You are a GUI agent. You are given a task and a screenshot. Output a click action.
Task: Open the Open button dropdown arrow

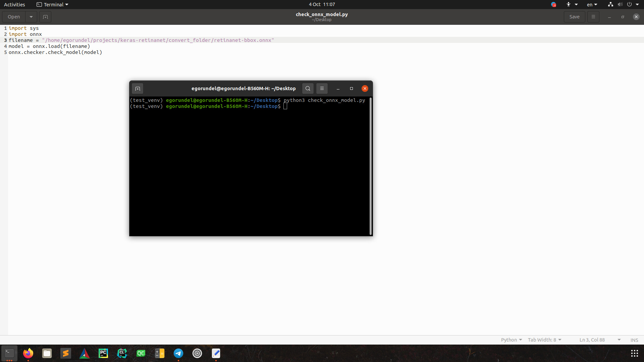point(31,17)
